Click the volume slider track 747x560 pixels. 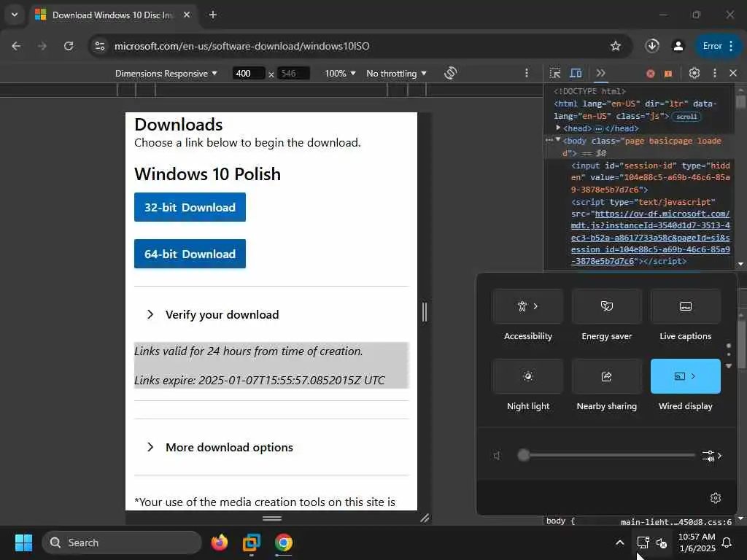click(606, 455)
